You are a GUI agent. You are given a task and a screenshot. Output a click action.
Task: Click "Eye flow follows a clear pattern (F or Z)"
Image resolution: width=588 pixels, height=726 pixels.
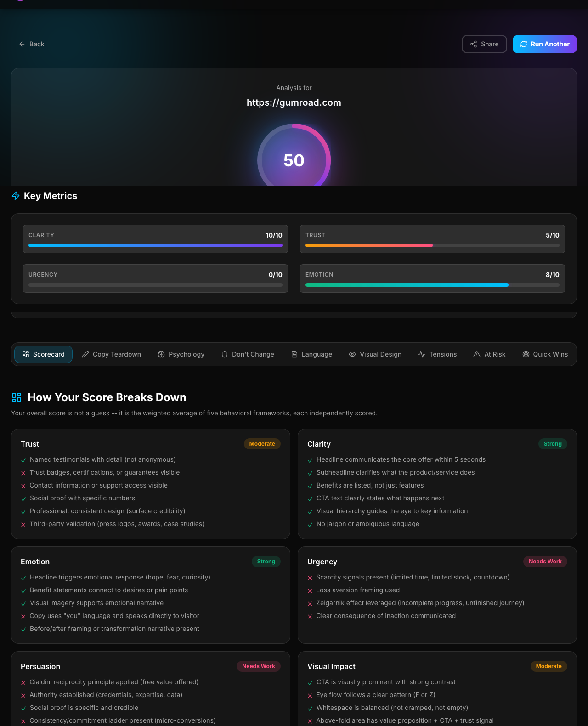click(x=376, y=695)
